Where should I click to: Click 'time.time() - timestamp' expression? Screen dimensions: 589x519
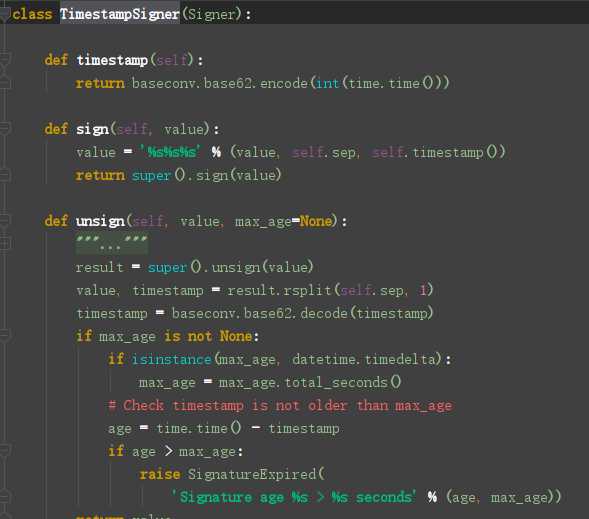248,428
